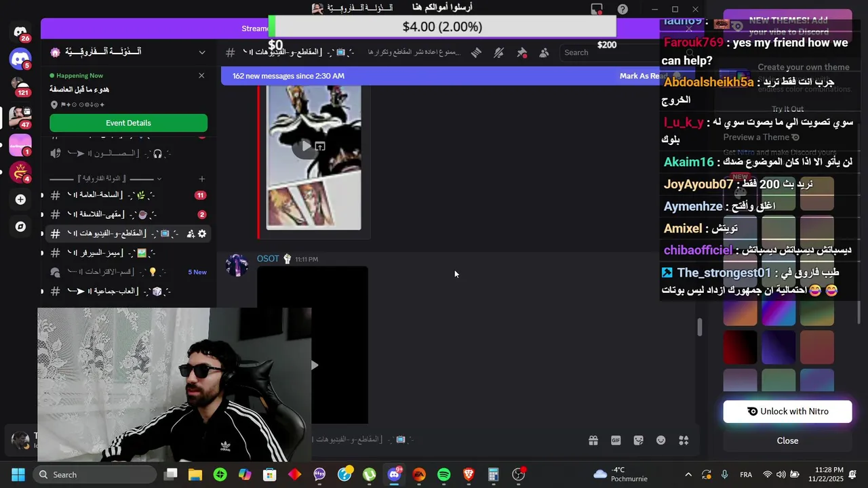Image resolution: width=868 pixels, height=488 pixels.
Task: Open the emoji picker
Action: pos(660,440)
